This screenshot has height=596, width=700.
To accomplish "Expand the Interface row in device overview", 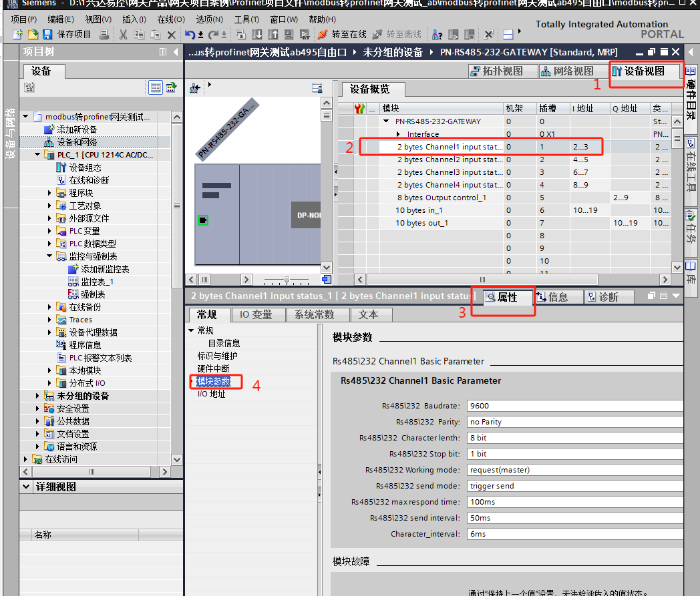I will point(398,134).
